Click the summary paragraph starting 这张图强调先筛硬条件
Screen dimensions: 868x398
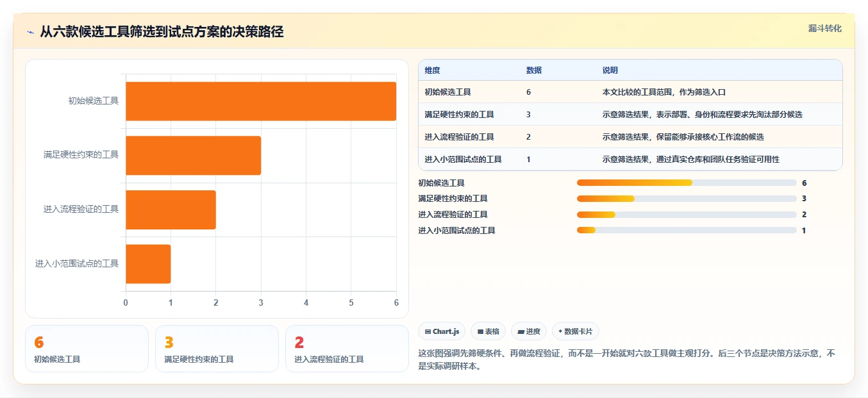626,360
